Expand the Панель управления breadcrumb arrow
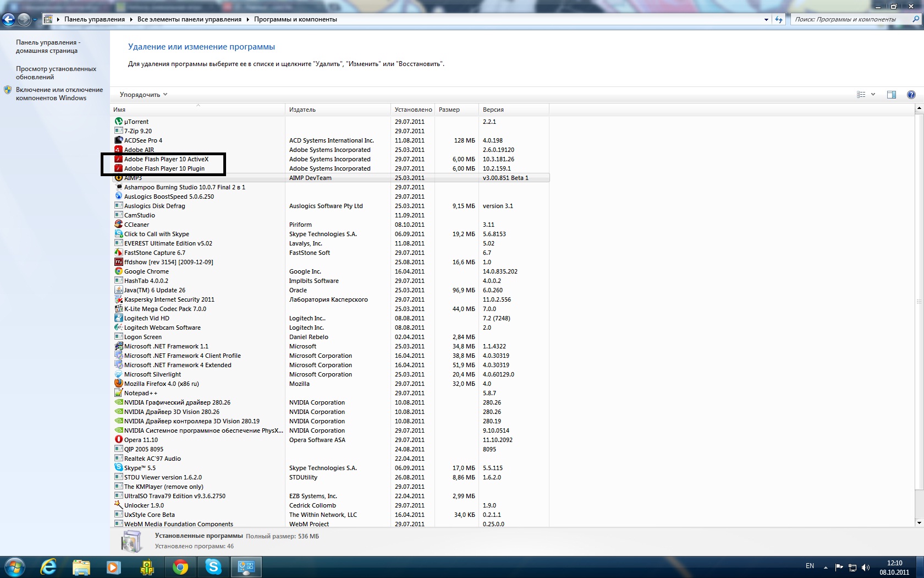 tap(131, 19)
